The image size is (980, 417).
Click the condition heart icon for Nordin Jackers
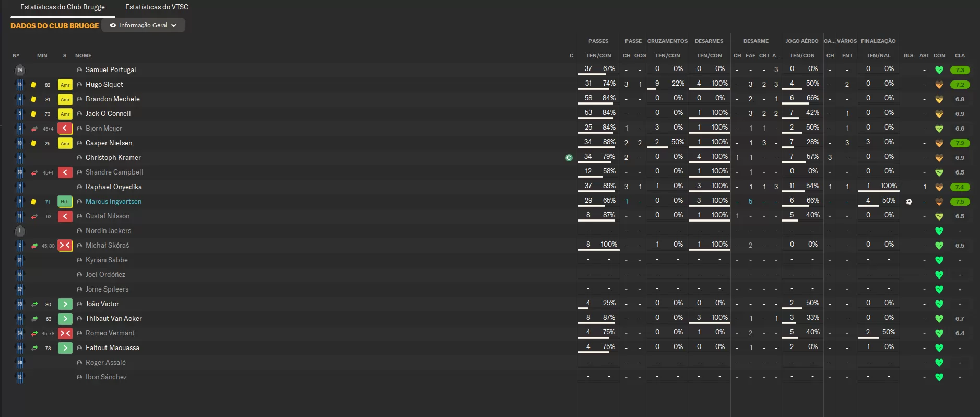939,231
